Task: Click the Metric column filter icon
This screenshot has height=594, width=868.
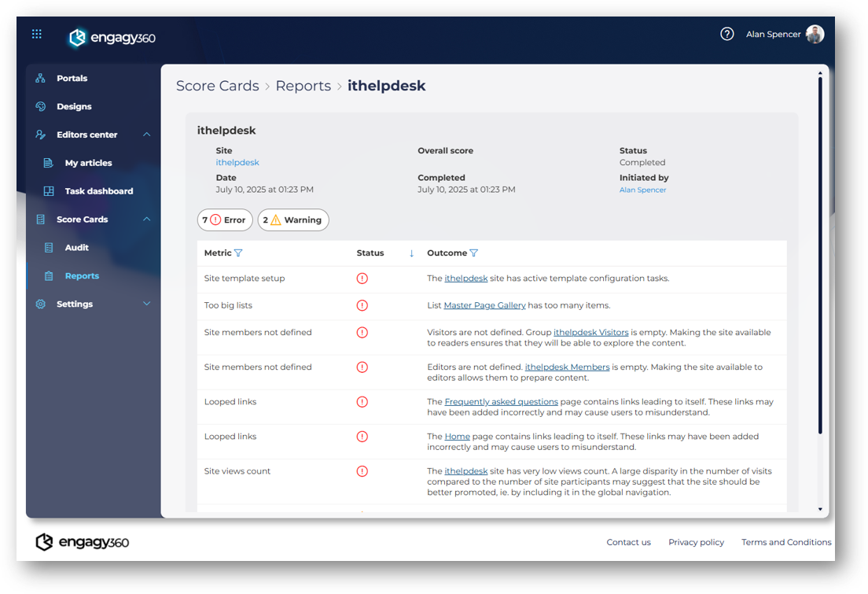Action: tap(238, 253)
